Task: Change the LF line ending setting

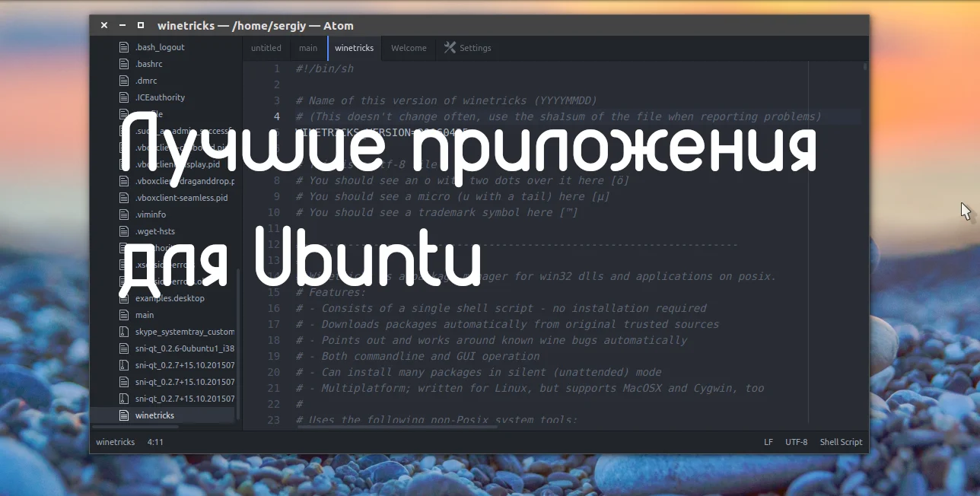Action: click(768, 442)
